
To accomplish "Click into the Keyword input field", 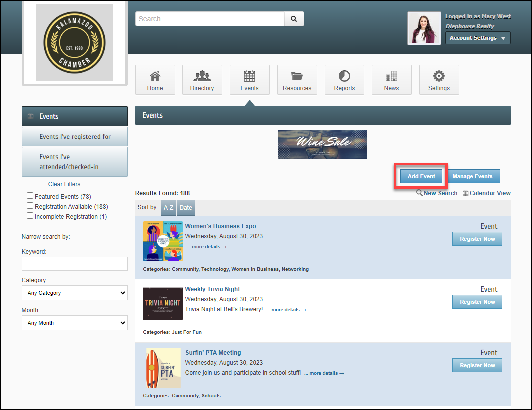I will [75, 264].
